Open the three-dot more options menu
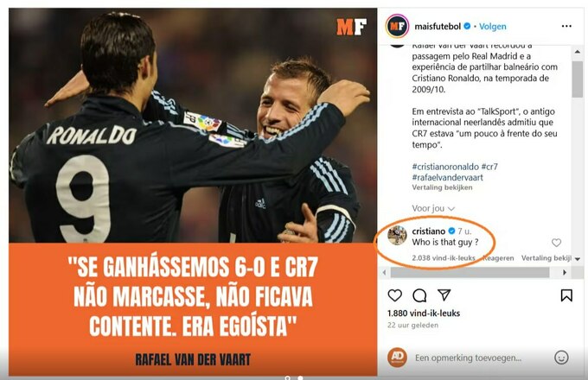Screen dimensions: 588x380 (566, 26)
